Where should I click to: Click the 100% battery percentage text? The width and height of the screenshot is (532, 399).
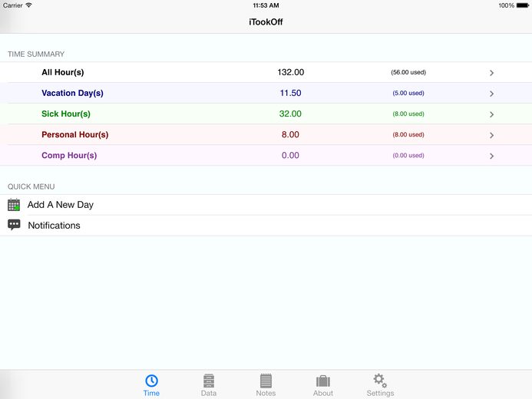(x=506, y=5)
